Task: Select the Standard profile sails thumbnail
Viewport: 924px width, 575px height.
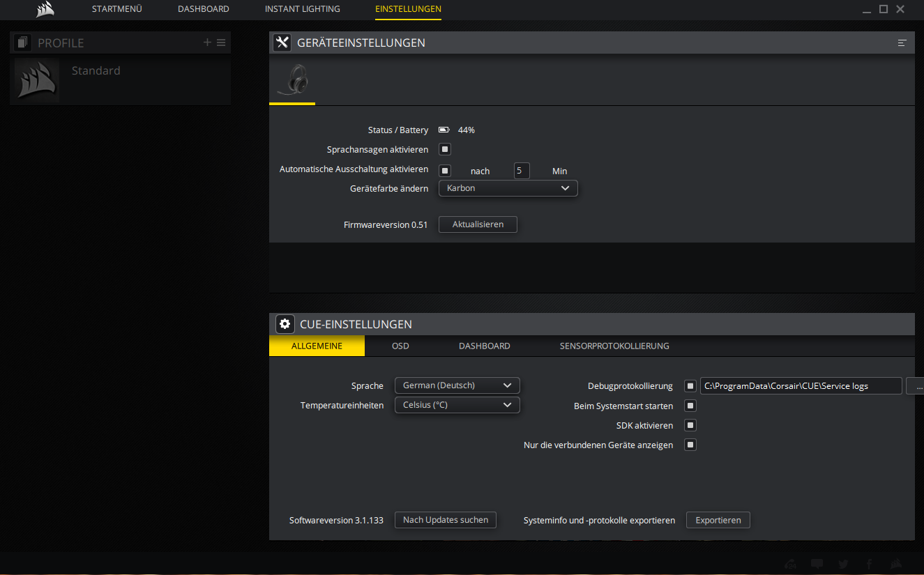Action: tap(36, 81)
